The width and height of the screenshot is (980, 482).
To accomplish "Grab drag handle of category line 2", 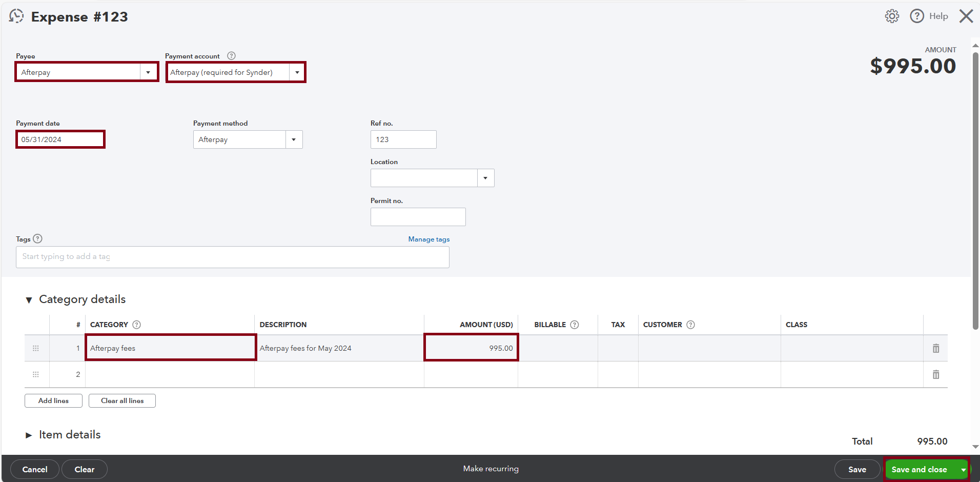I will pyautogui.click(x=36, y=374).
